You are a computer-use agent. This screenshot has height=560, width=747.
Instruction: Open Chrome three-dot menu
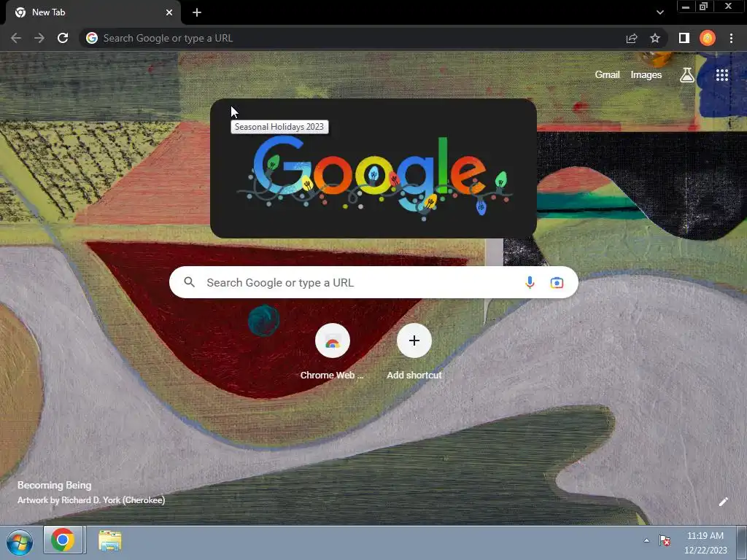pos(731,38)
